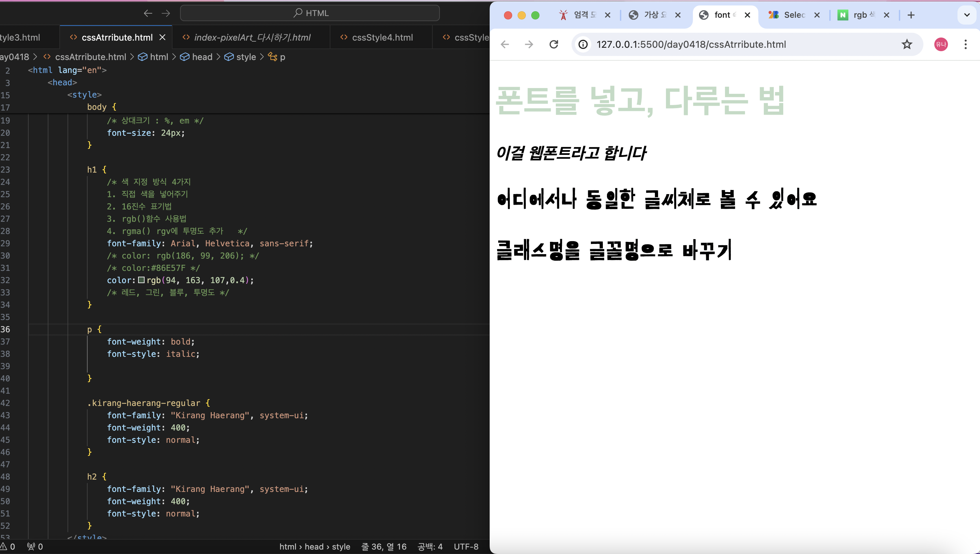
Task: Click the warnings indicator in status bar
Action: tap(8, 547)
